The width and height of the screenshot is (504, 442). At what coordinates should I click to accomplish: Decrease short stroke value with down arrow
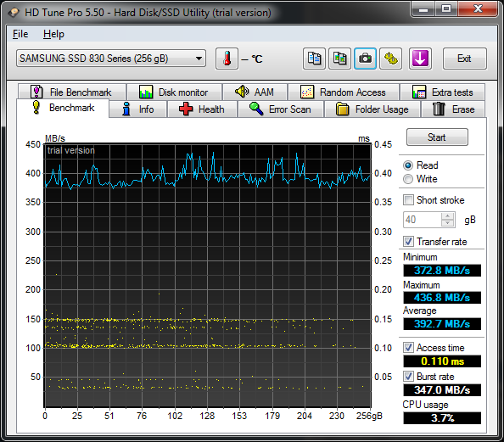click(447, 223)
